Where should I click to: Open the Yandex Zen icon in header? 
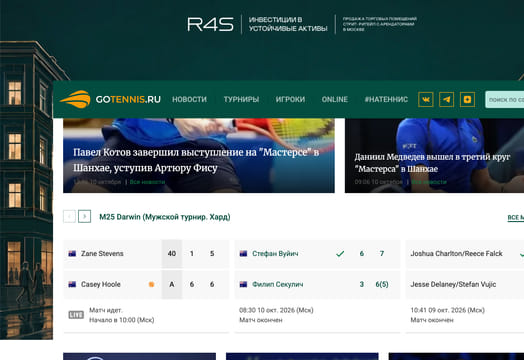pyautogui.click(x=467, y=100)
